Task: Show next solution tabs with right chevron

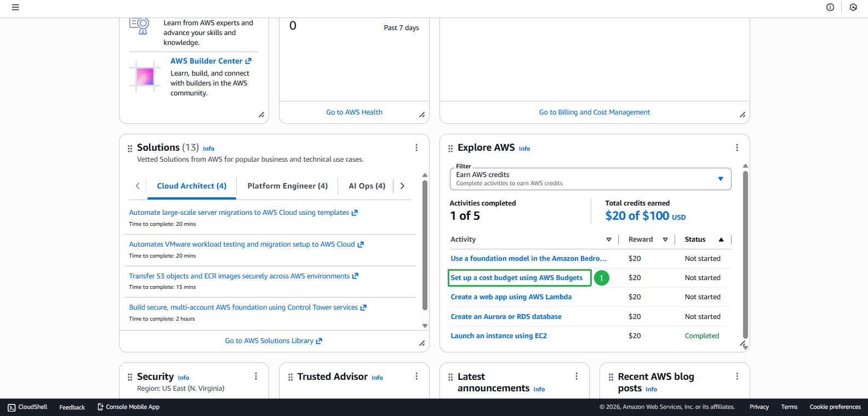Action: point(402,186)
